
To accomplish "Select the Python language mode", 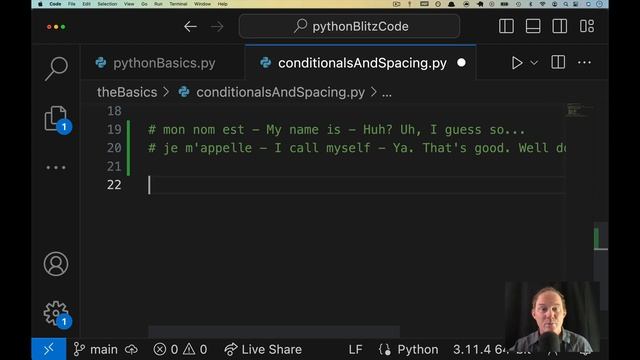I will click(418, 349).
